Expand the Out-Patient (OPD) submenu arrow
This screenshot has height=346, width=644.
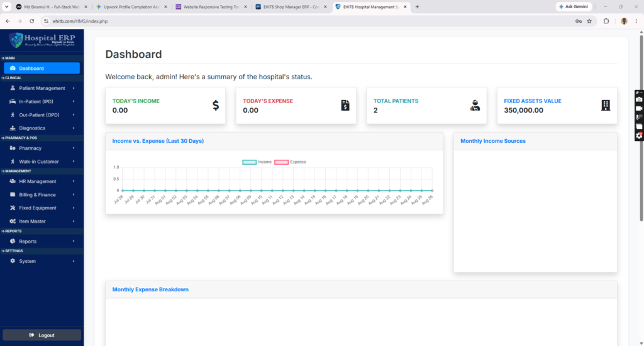point(74,115)
